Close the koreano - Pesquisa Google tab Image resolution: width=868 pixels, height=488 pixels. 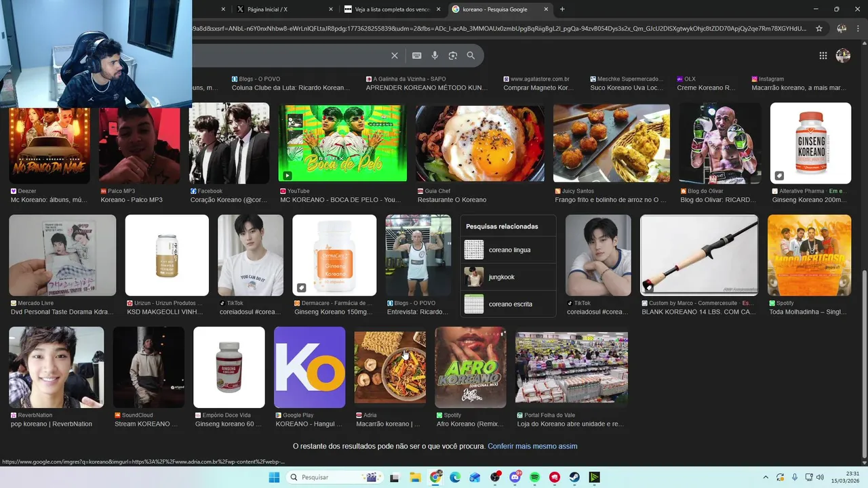546,9
